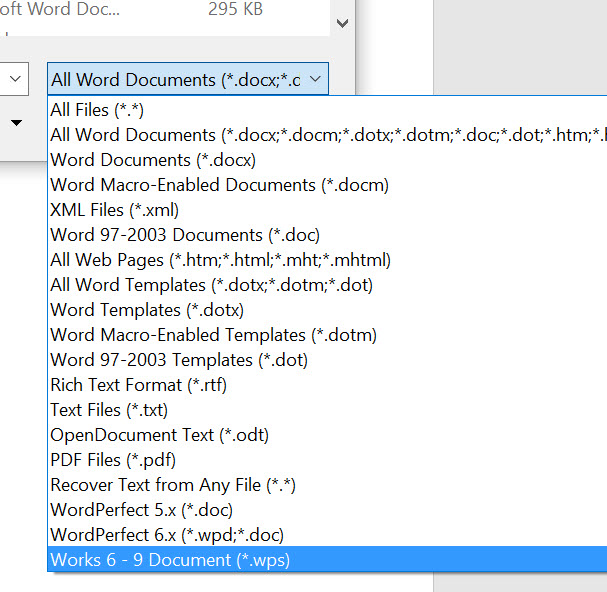Select PDF Files (*.pdf) option
The height and width of the screenshot is (592, 607).
click(327, 460)
